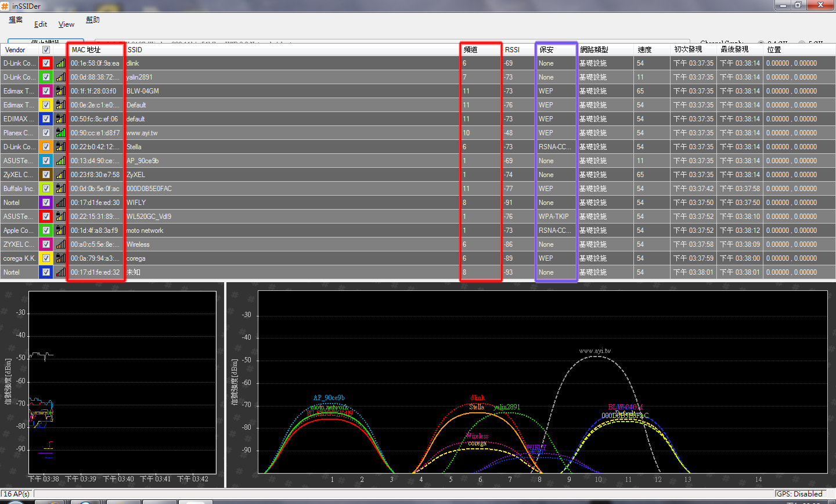Viewport: 836px width, 504px height.
Task: Sort by the 最後發現 column header
Action: pyautogui.click(x=740, y=50)
